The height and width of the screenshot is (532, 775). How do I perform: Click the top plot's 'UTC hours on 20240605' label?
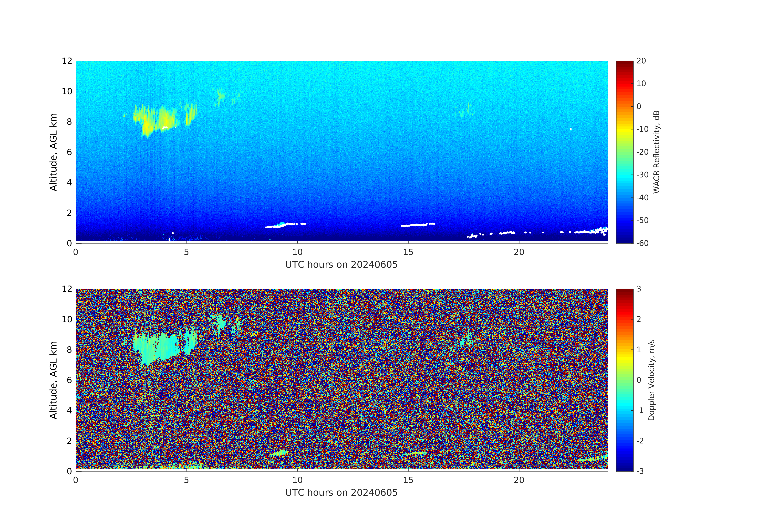tap(341, 265)
